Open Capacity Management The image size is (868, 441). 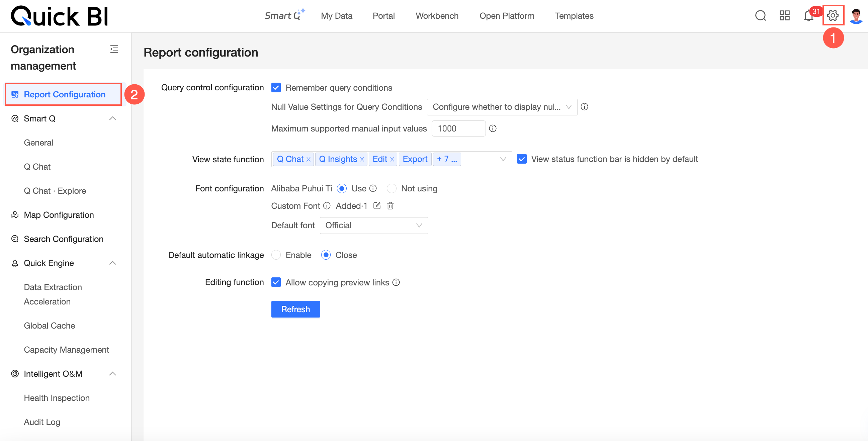66,350
